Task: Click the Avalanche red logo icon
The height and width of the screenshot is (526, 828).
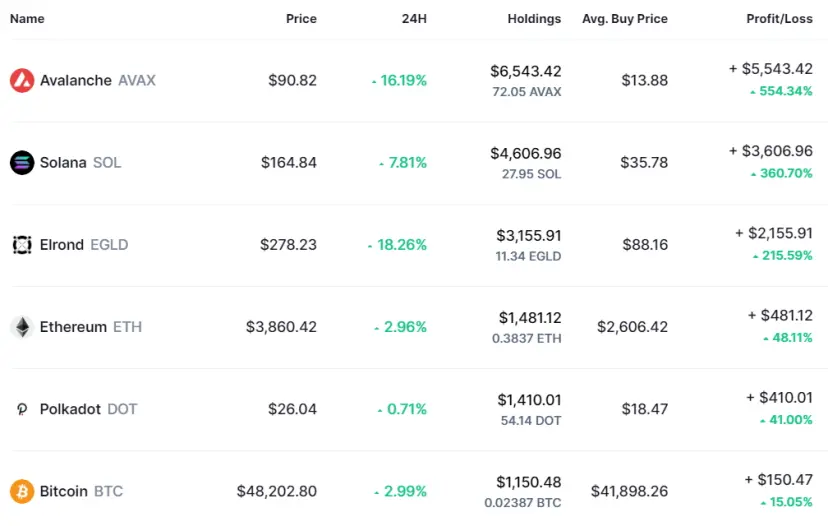Action: click(x=22, y=80)
